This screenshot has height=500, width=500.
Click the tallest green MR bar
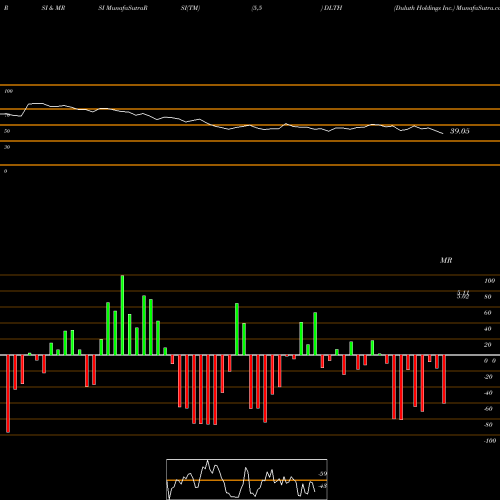(122, 315)
